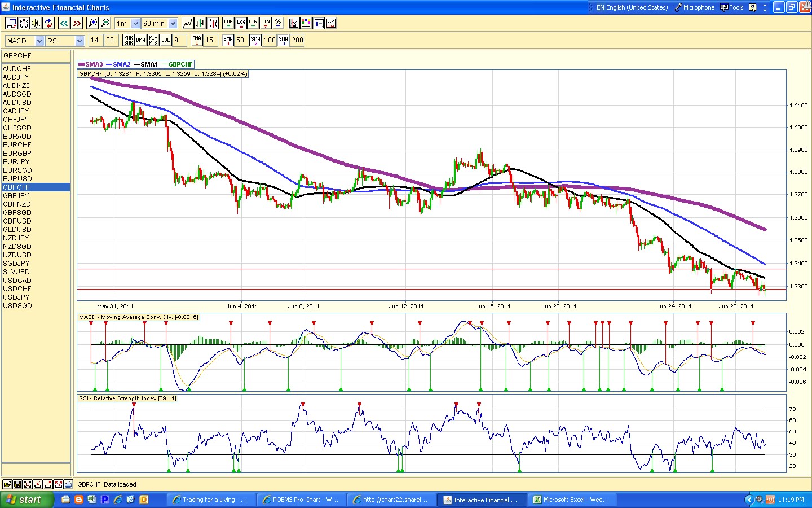The height and width of the screenshot is (508, 812).
Task: Toggle the EMA 1 moving average
Action: (197, 40)
